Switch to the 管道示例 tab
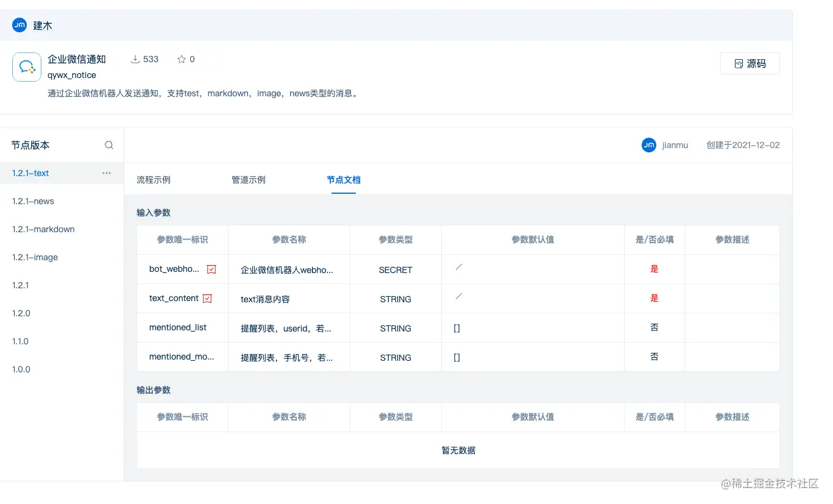The image size is (833, 504). [249, 180]
